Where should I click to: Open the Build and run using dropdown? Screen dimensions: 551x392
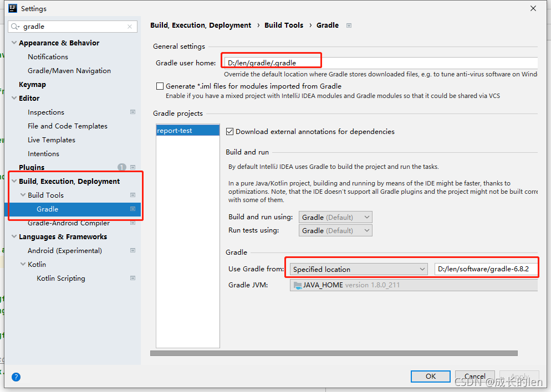tap(335, 217)
